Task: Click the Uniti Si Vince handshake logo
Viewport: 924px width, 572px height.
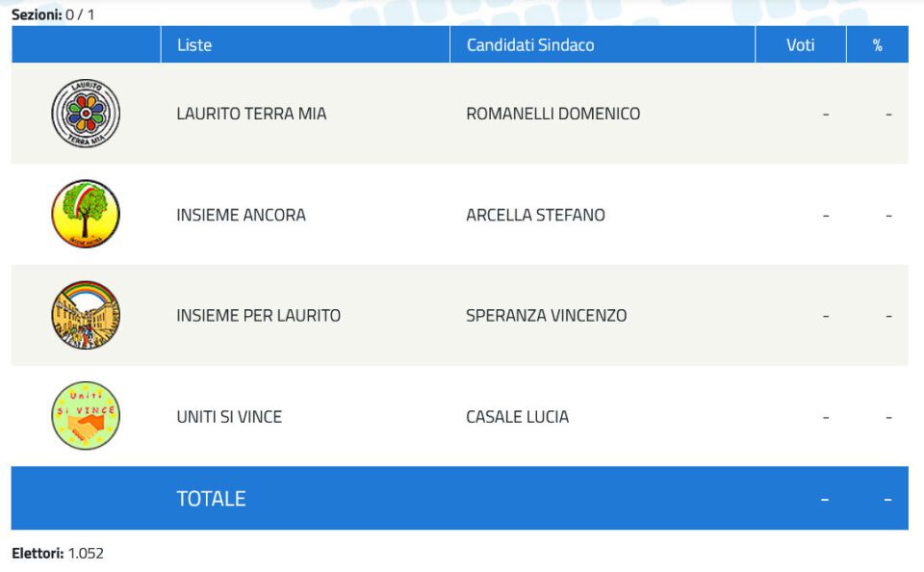Action: click(x=86, y=416)
